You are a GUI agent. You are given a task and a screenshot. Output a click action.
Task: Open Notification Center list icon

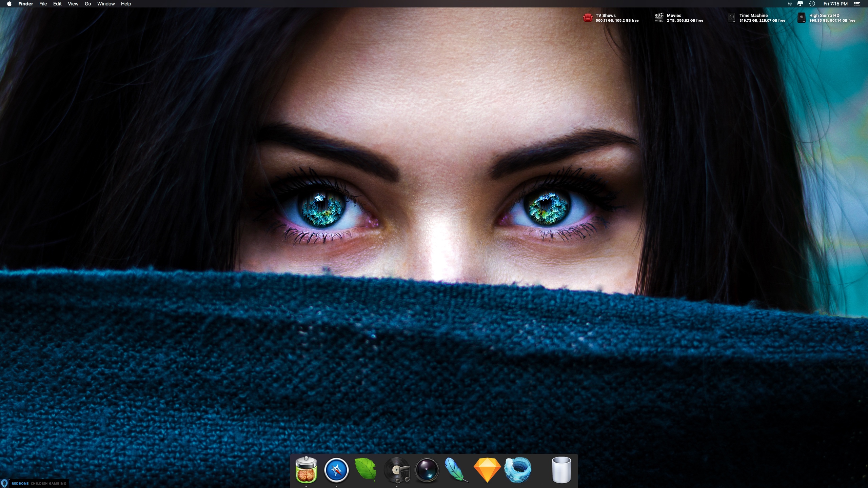pos(857,4)
